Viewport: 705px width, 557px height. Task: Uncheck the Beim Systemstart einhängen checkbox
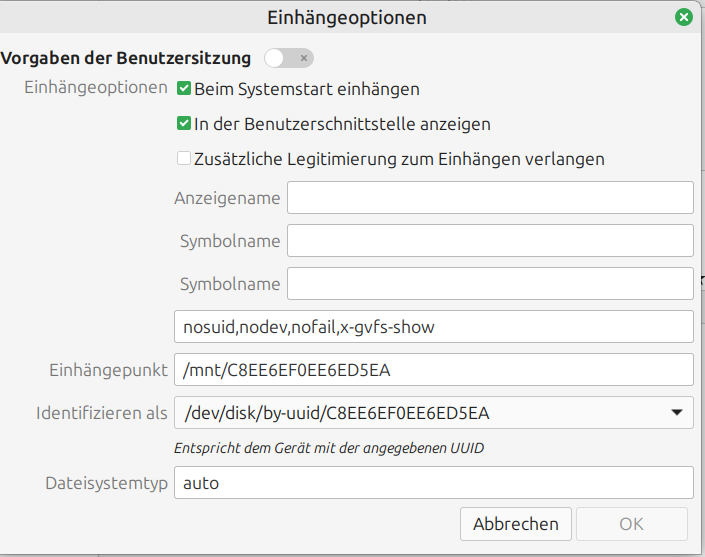184,89
